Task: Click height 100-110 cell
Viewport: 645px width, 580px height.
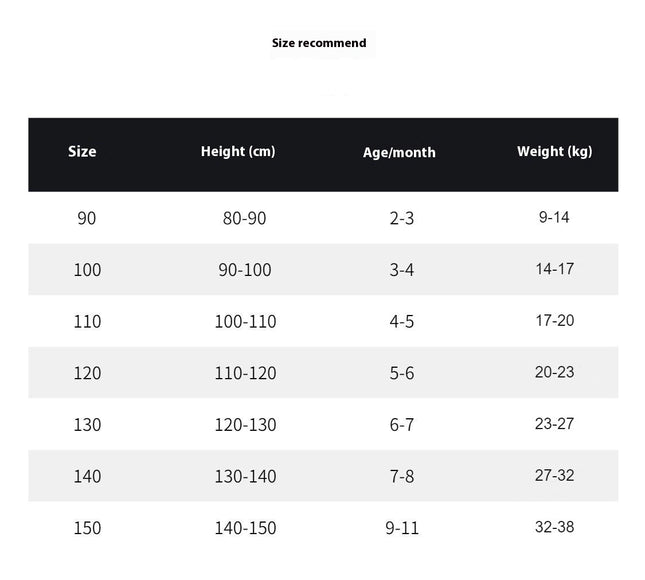Action: (246, 321)
